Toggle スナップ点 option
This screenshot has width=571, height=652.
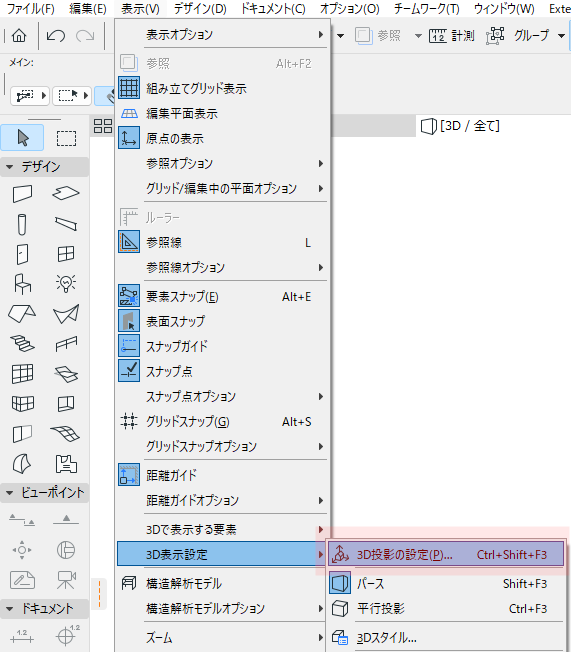click(x=223, y=371)
